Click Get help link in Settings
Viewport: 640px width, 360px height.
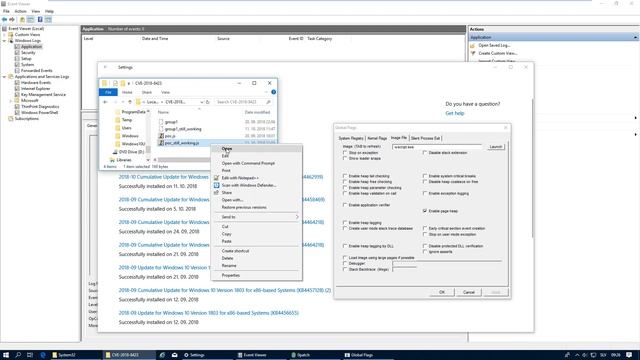point(455,113)
